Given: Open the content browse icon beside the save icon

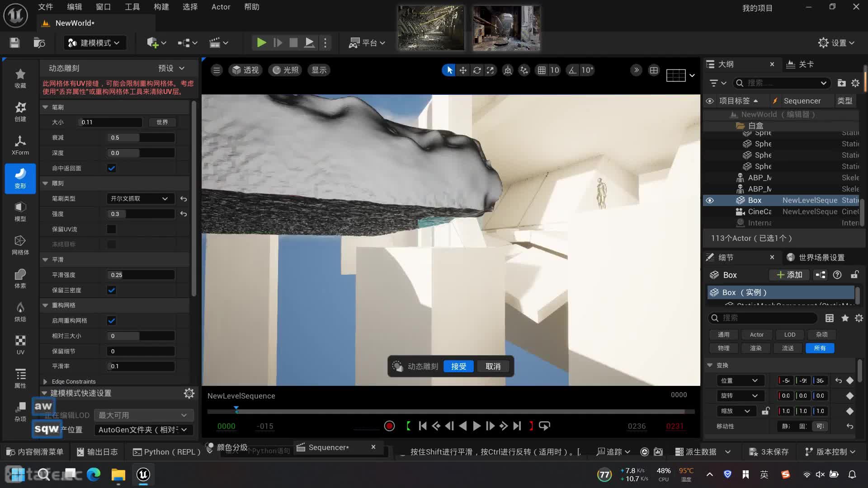Looking at the screenshot, I should [x=39, y=42].
